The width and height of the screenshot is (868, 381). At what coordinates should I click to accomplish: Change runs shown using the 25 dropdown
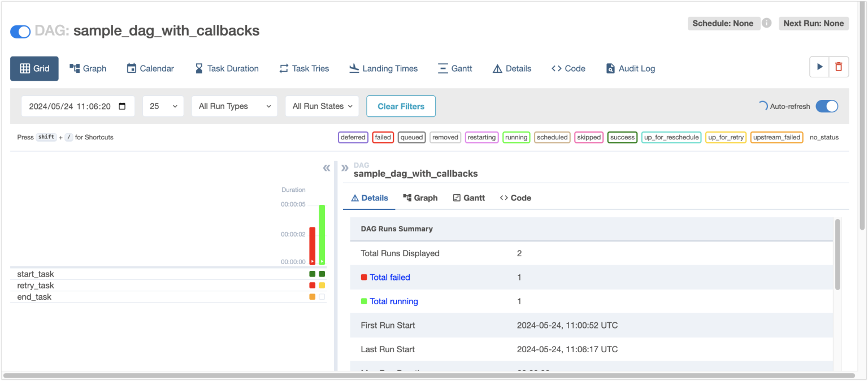pos(163,106)
